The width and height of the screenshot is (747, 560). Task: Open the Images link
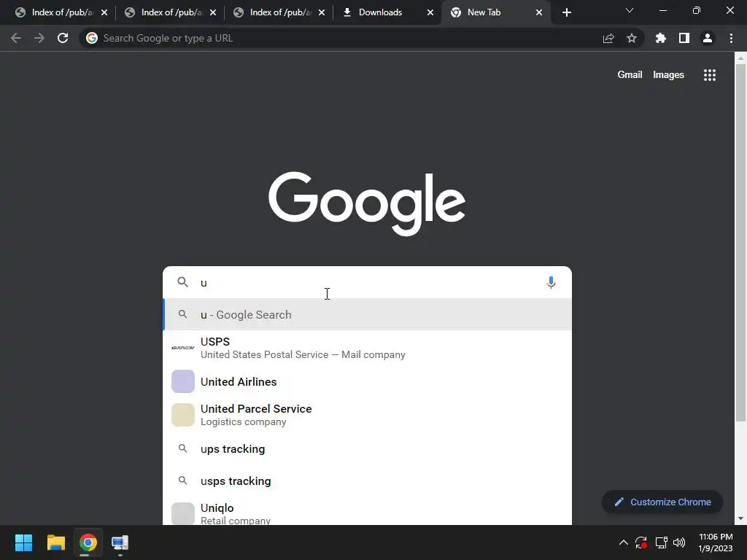[668, 75]
